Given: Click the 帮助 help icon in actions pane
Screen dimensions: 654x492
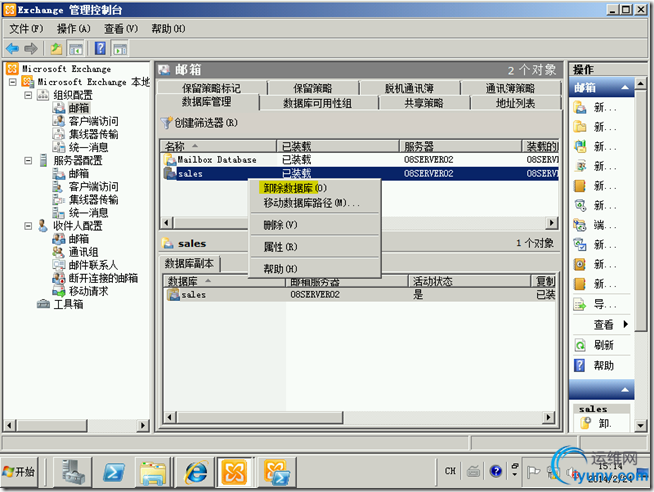Looking at the screenshot, I should 580,366.
